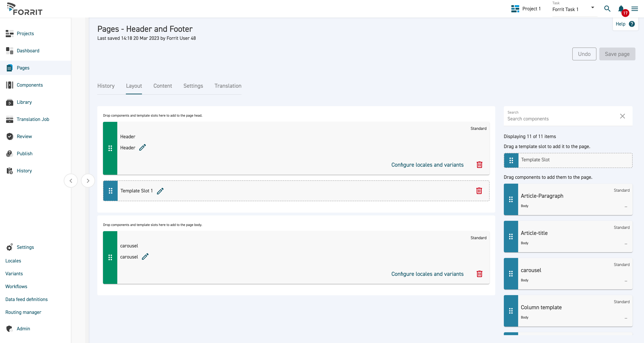Image resolution: width=644 pixels, height=343 pixels.
Task: Open Routing manager
Action: point(23,312)
